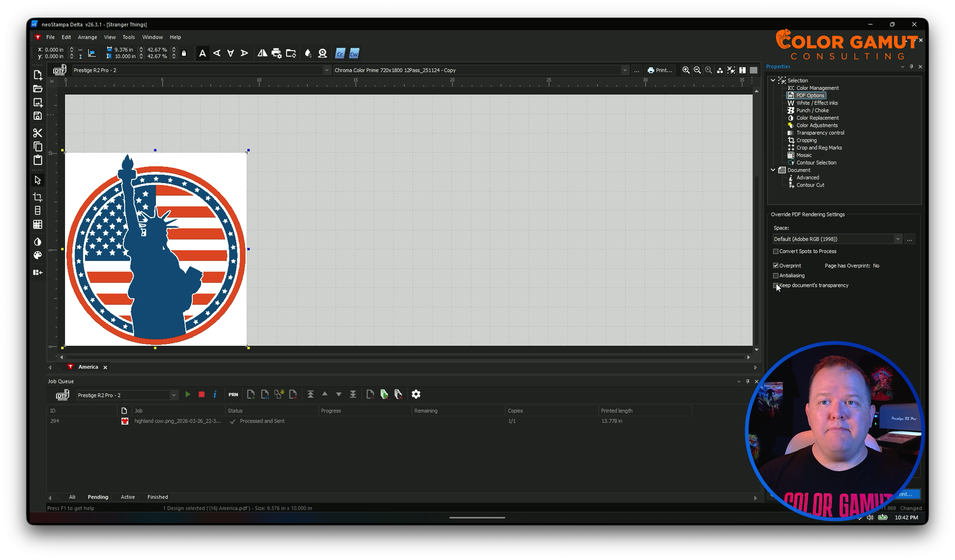Image resolution: width=955 pixels, height=560 pixels.
Task: Click the ink drop cost icon in toolbar
Action: pyautogui.click(x=308, y=53)
